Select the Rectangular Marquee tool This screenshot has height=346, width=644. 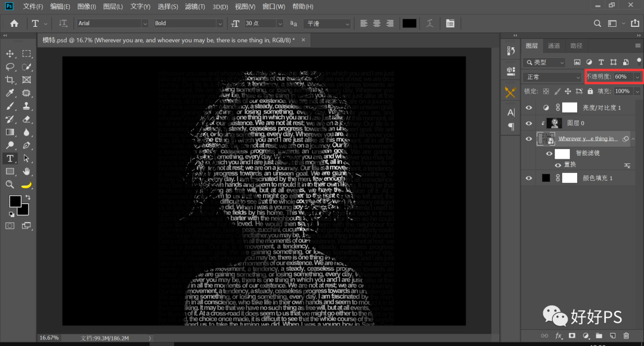[x=26, y=54]
